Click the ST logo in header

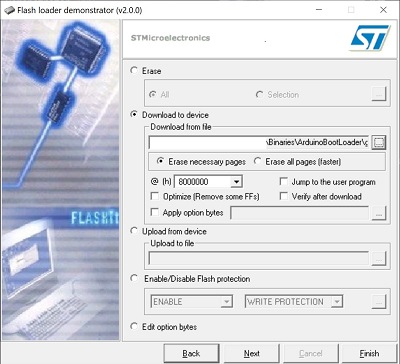tap(369, 37)
